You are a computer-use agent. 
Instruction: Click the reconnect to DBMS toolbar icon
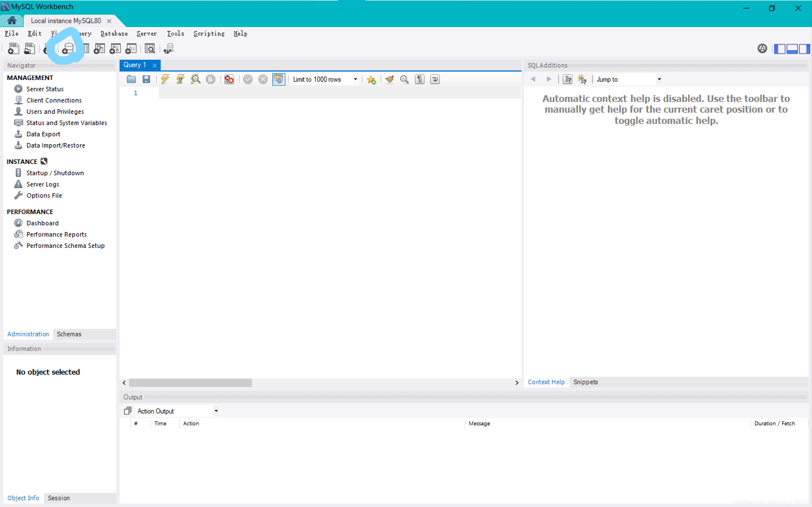(x=169, y=49)
